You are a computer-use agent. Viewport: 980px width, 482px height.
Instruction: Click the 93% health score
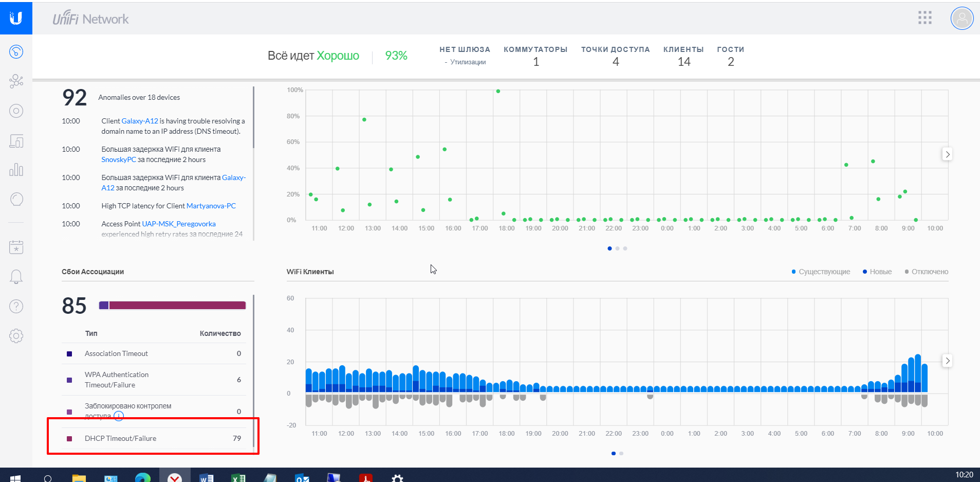pyautogui.click(x=396, y=56)
